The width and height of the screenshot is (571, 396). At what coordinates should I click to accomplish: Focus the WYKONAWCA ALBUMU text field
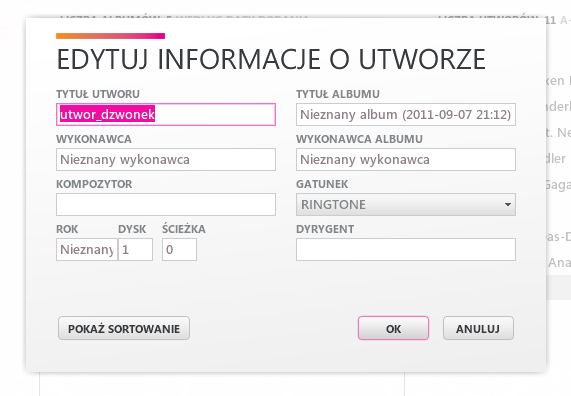click(x=406, y=160)
